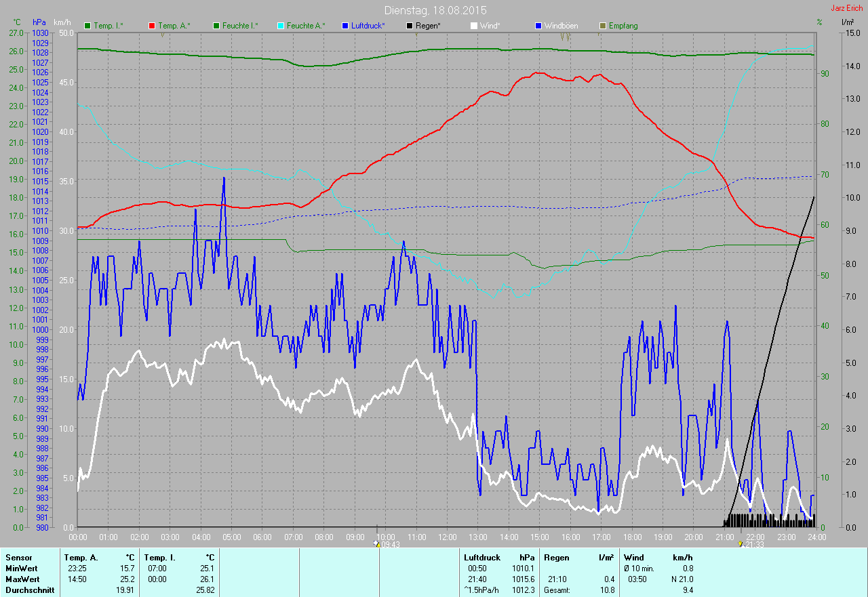Viewport: 868px width, 597px height.
Task: Click the black Regen legend square
Action: [x=410, y=26]
